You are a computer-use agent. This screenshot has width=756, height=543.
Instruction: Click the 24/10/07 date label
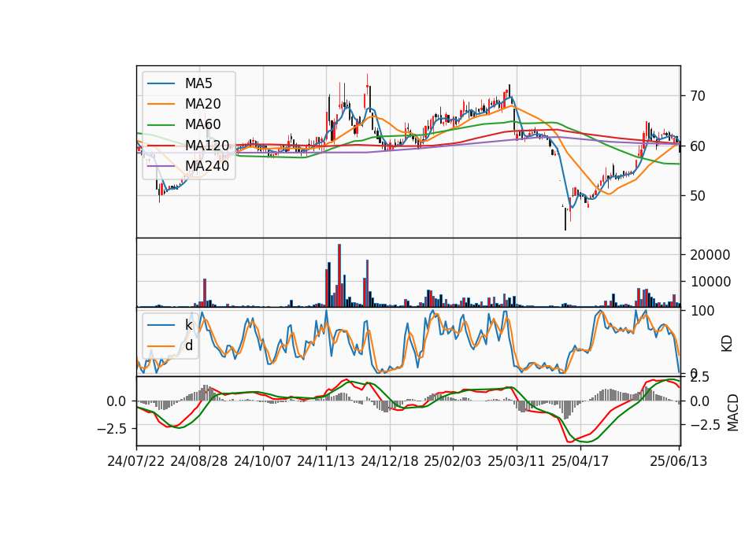(263, 461)
